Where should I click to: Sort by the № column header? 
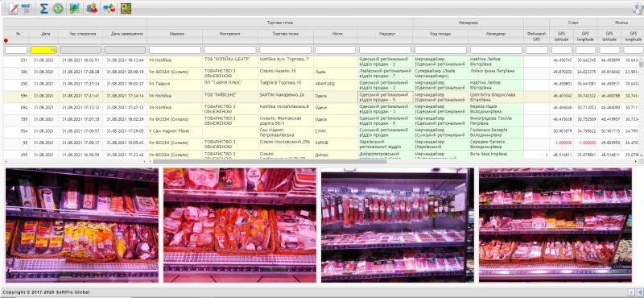click(x=18, y=34)
